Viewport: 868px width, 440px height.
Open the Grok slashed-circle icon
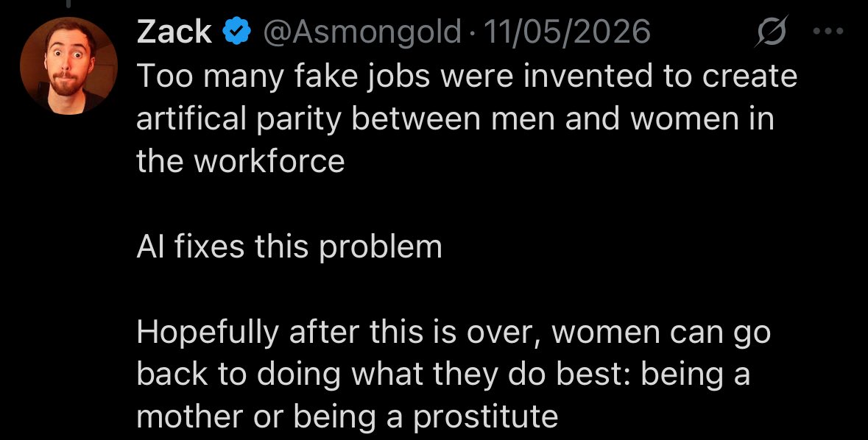tap(771, 32)
